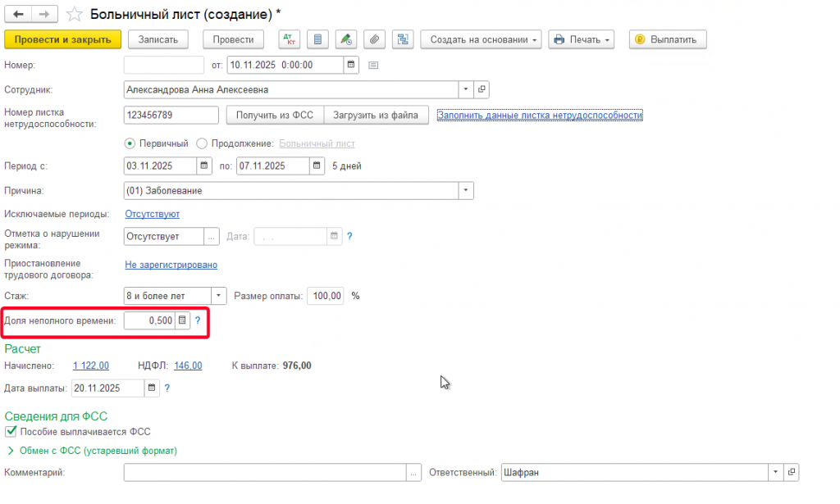Open the Стаж dropdown
Image resolution: width=840 pixels, height=504 pixels.
pyautogui.click(x=218, y=296)
